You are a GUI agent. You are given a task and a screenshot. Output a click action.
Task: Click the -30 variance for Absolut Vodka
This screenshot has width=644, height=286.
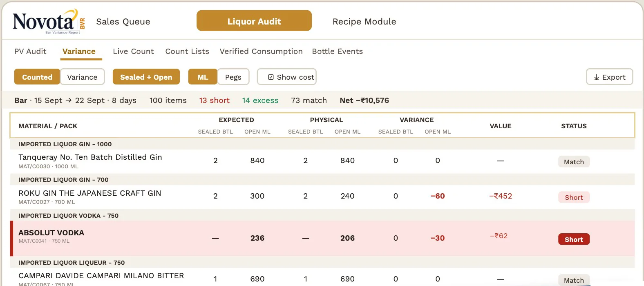[438, 238]
